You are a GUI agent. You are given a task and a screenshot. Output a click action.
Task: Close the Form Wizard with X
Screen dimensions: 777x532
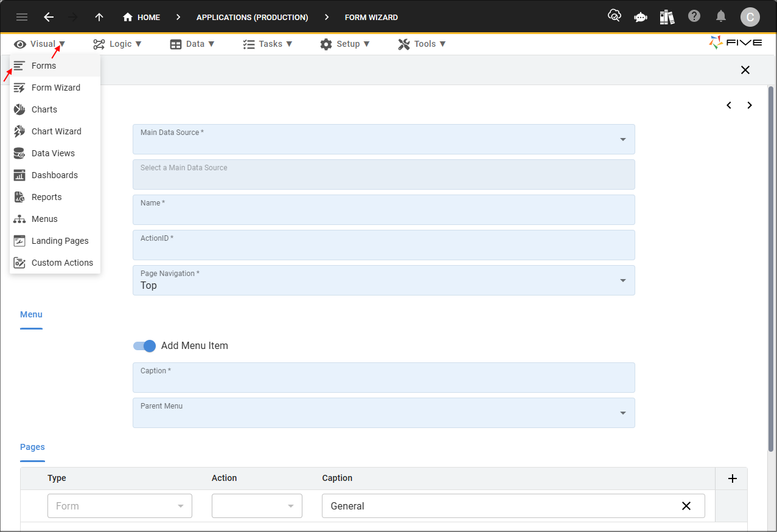[x=745, y=70]
